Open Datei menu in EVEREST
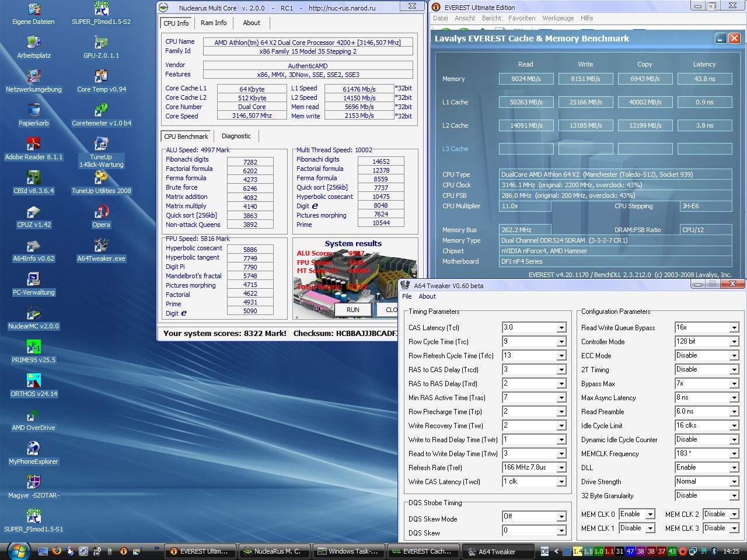The width and height of the screenshot is (747, 560). point(440,18)
